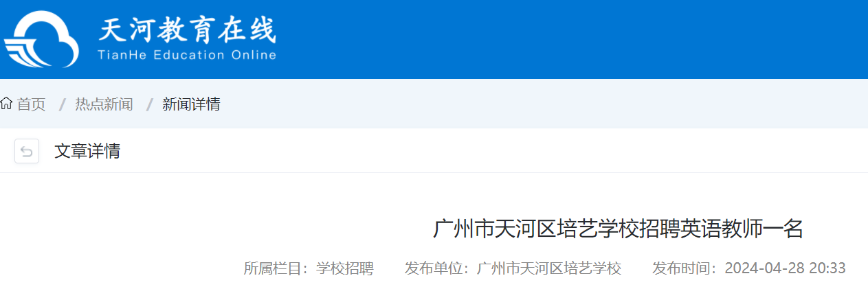This screenshot has height=300, width=868.
Task: Click empty area of light breadcrumb bar
Action: (x=536, y=104)
